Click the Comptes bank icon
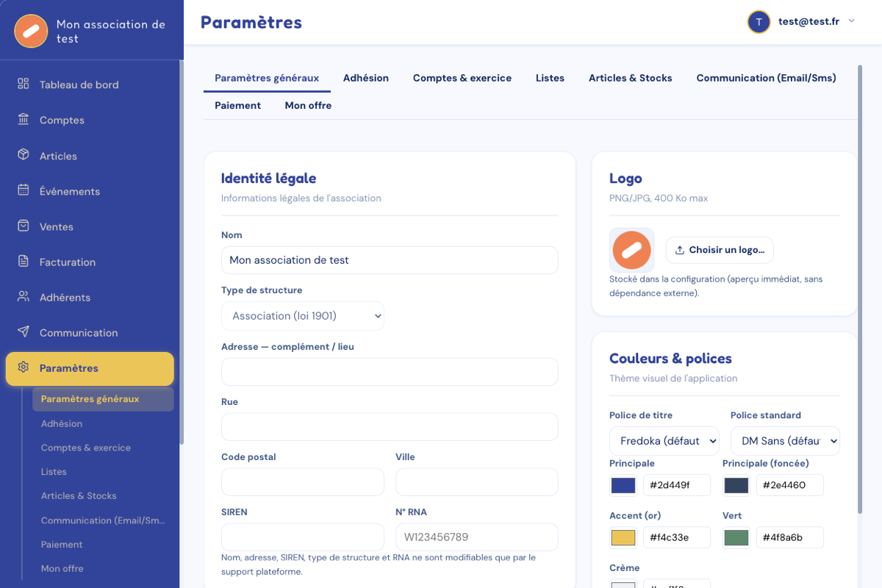Image resolution: width=882 pixels, height=588 pixels. tap(24, 119)
